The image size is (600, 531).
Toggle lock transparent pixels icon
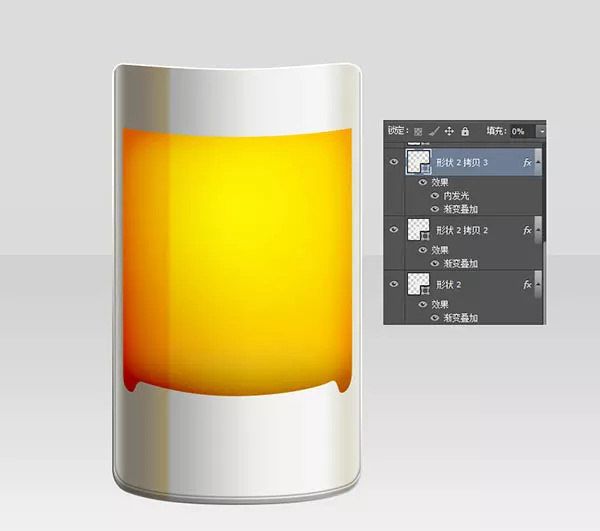(418, 132)
